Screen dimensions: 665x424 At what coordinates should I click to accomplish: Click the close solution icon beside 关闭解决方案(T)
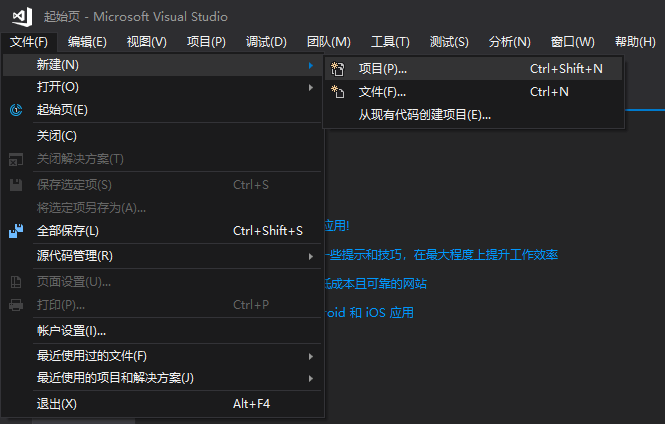16,159
